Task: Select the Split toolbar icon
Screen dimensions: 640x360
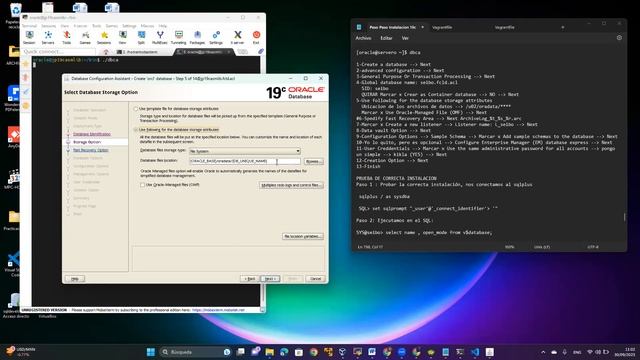Action: (141, 37)
